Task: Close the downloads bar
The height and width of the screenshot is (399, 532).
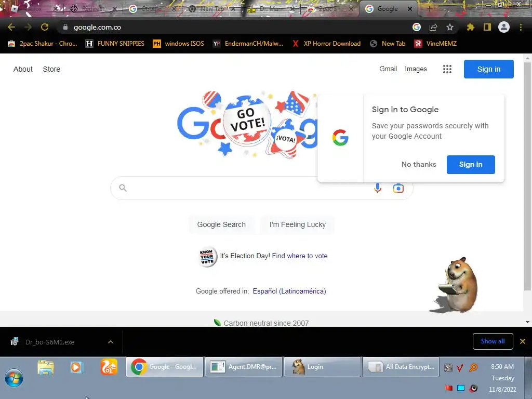Action: click(523, 341)
